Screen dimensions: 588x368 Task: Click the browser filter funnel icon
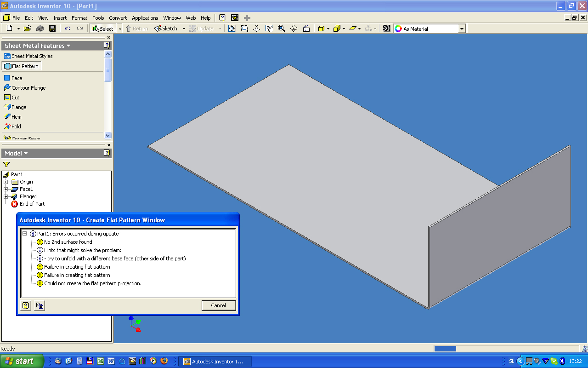click(6, 165)
